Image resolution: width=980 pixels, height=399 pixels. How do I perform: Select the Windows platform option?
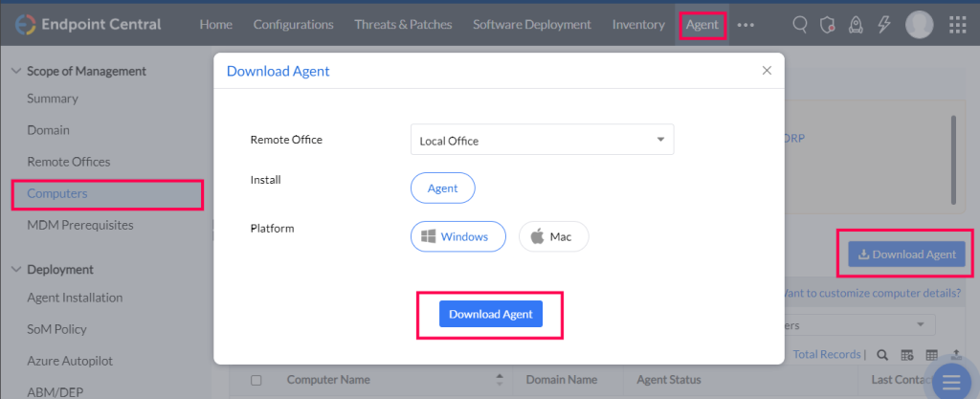coord(457,236)
